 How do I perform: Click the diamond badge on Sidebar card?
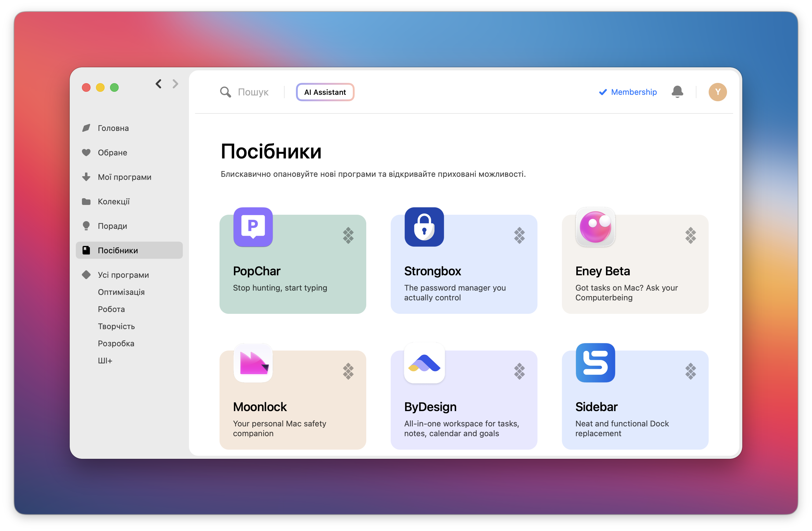tap(691, 371)
